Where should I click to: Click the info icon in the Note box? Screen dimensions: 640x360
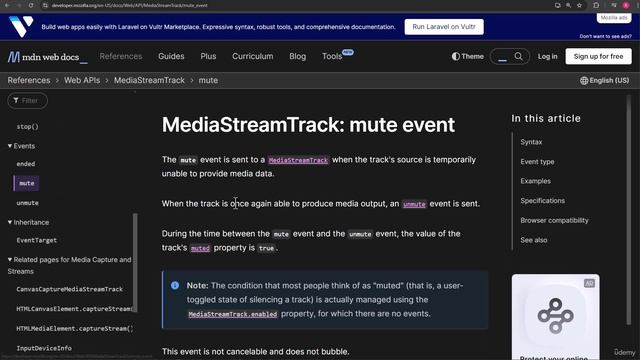tap(175, 285)
